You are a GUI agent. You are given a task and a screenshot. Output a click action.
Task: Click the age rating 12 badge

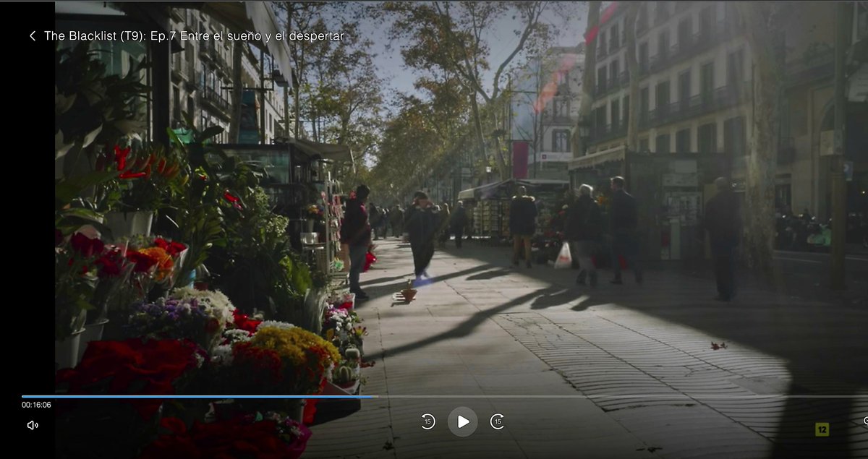(x=822, y=429)
